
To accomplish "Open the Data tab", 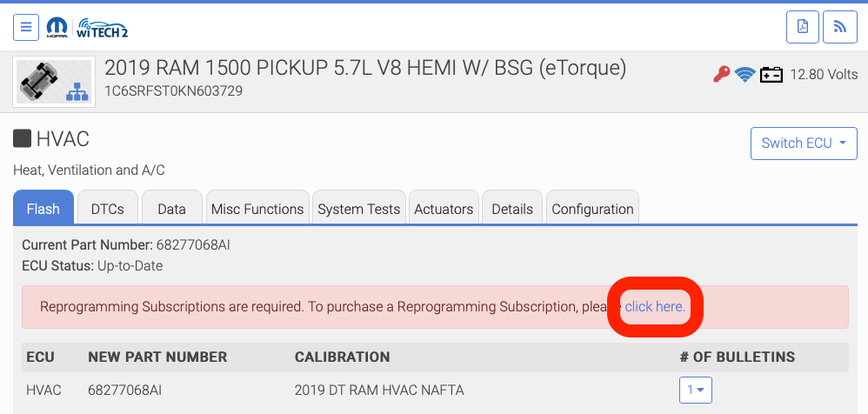I will click(x=172, y=209).
